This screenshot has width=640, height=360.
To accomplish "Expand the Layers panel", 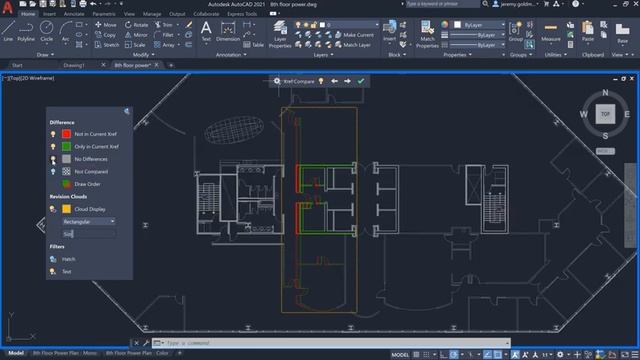I will [x=323, y=55].
